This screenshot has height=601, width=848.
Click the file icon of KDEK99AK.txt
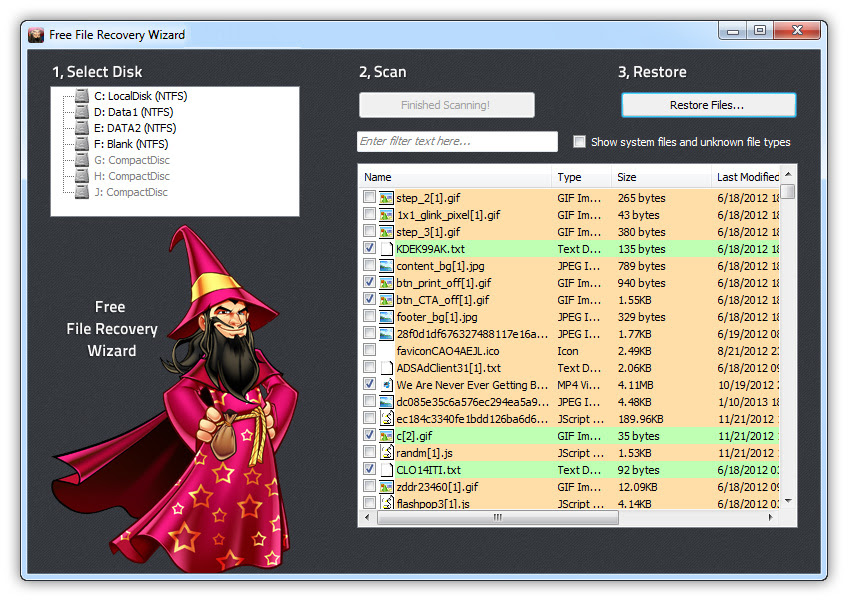(386, 249)
